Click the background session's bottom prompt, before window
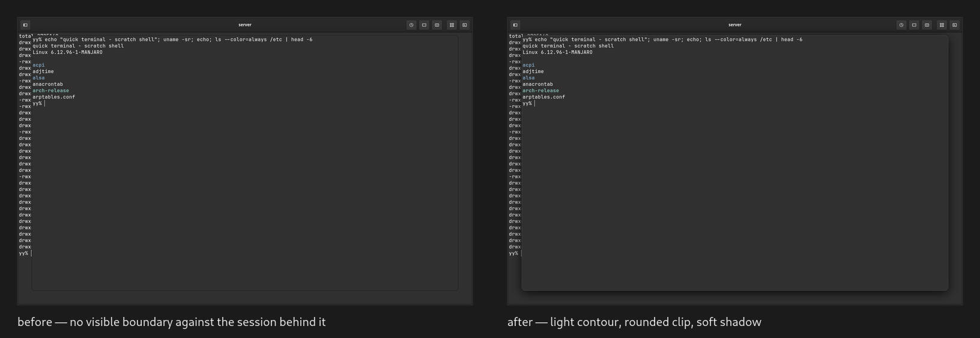Viewport: 980px width, 338px height. tap(25, 253)
